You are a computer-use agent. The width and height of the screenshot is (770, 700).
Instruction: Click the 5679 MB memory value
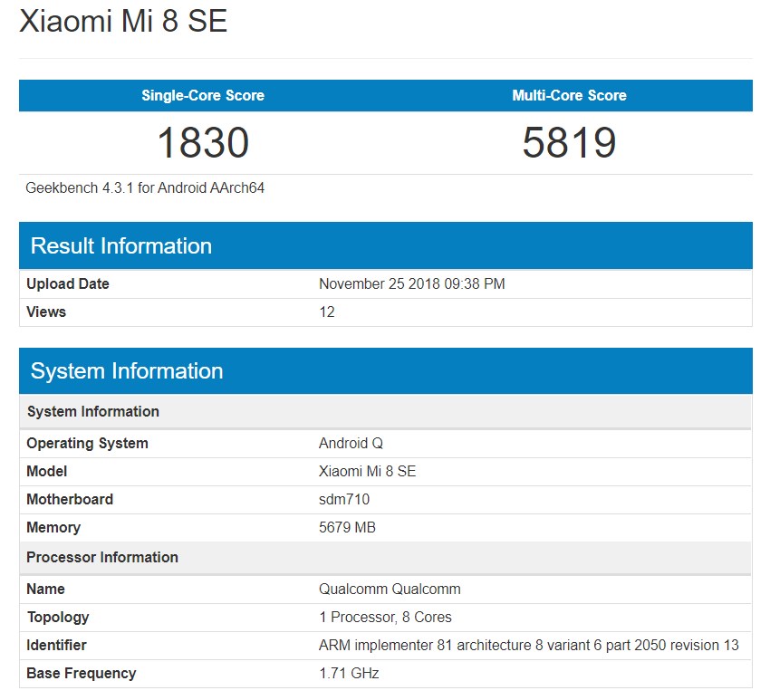[x=347, y=527]
